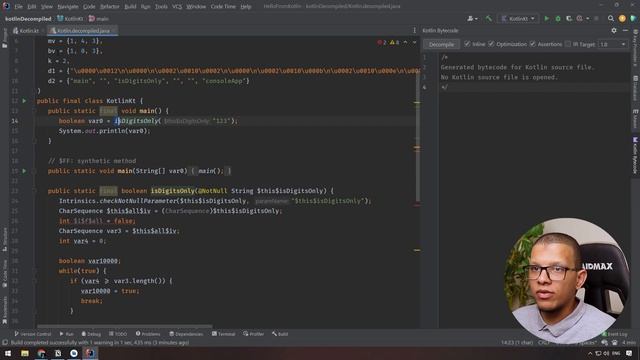Viewport: 640px width, 360px height.
Task: Click the run gutter icon beside main(String[] var0)
Action: click(x=24, y=171)
